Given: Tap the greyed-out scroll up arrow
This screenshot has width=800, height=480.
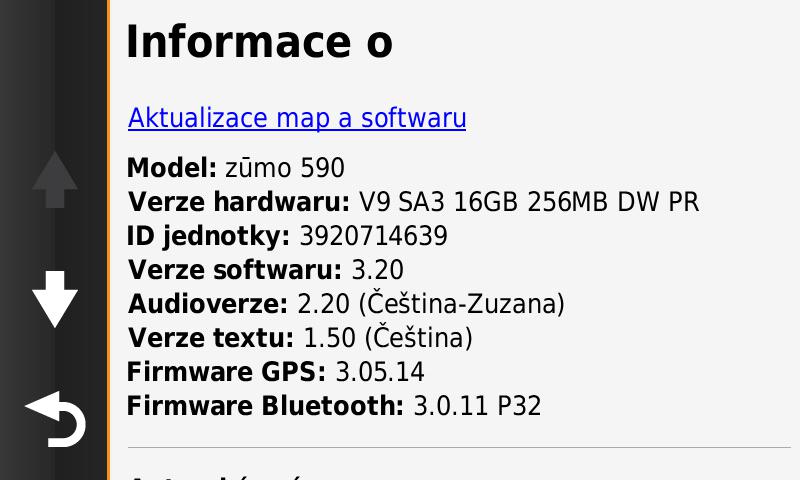Looking at the screenshot, I should click(54, 180).
